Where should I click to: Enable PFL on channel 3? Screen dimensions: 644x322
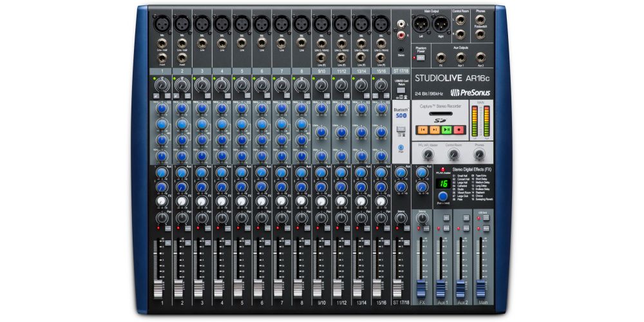[207, 243]
